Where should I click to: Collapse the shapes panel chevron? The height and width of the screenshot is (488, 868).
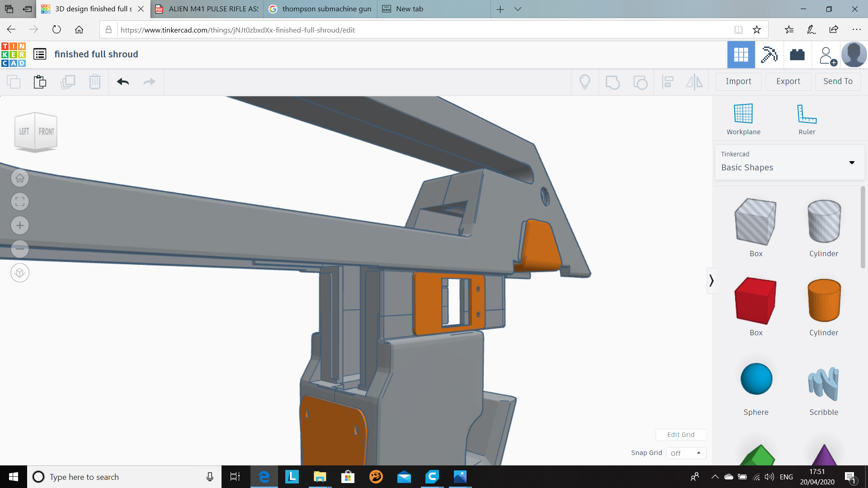[x=711, y=281]
